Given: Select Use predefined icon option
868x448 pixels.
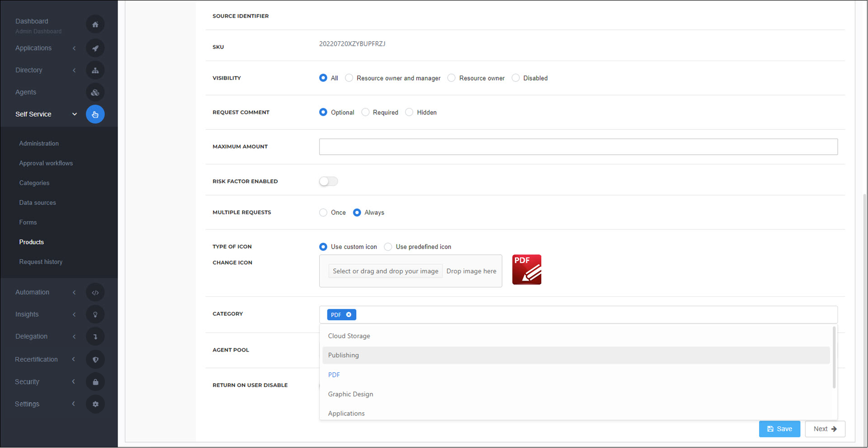Looking at the screenshot, I should pos(388,247).
